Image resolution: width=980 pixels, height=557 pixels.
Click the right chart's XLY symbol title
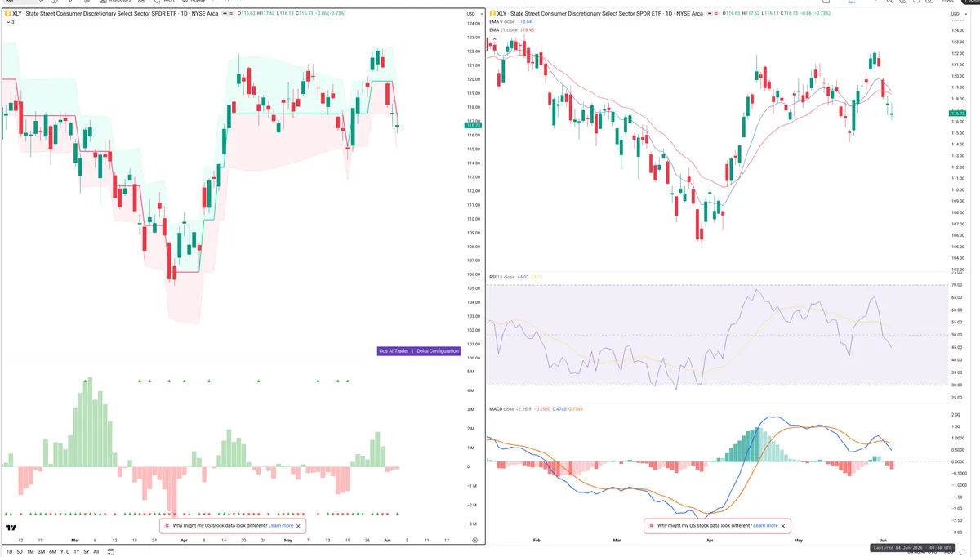(x=599, y=14)
